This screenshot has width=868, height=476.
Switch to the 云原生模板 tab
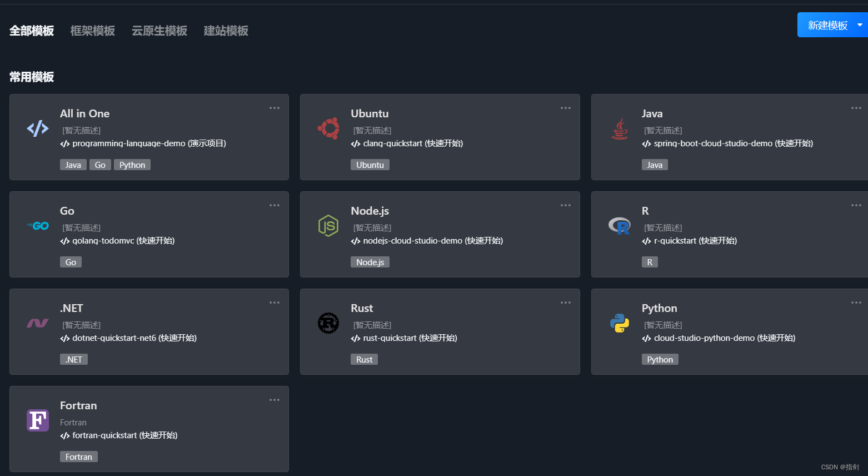click(159, 31)
